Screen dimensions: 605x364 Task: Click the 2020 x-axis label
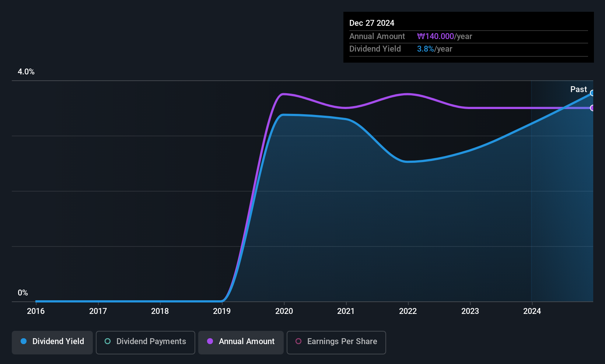(284, 311)
